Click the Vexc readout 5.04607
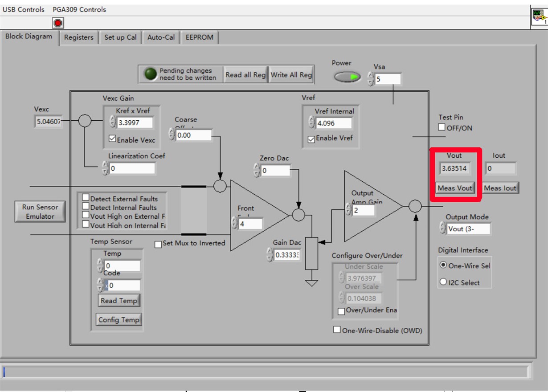The height and width of the screenshot is (392, 548). [48, 122]
